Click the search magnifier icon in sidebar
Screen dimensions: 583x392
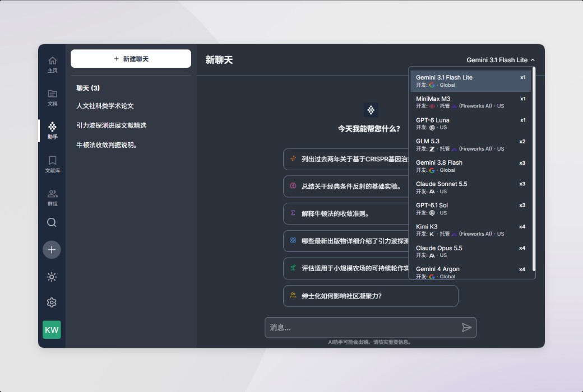coord(52,222)
